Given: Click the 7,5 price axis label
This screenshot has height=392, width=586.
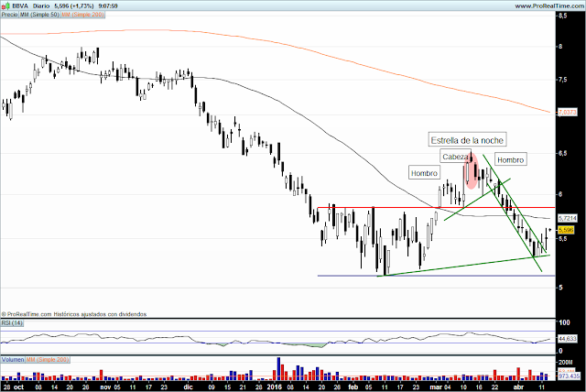Looking at the screenshot, I should [563, 80].
